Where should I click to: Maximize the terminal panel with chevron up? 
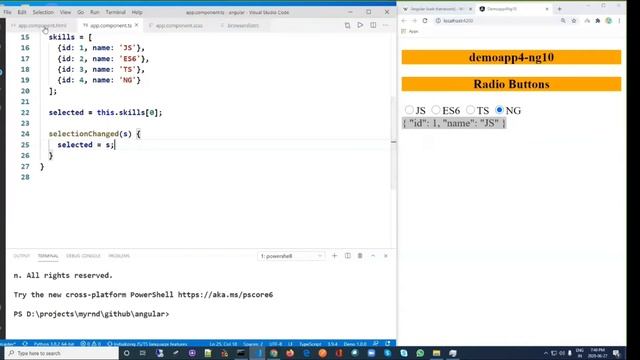click(373, 256)
